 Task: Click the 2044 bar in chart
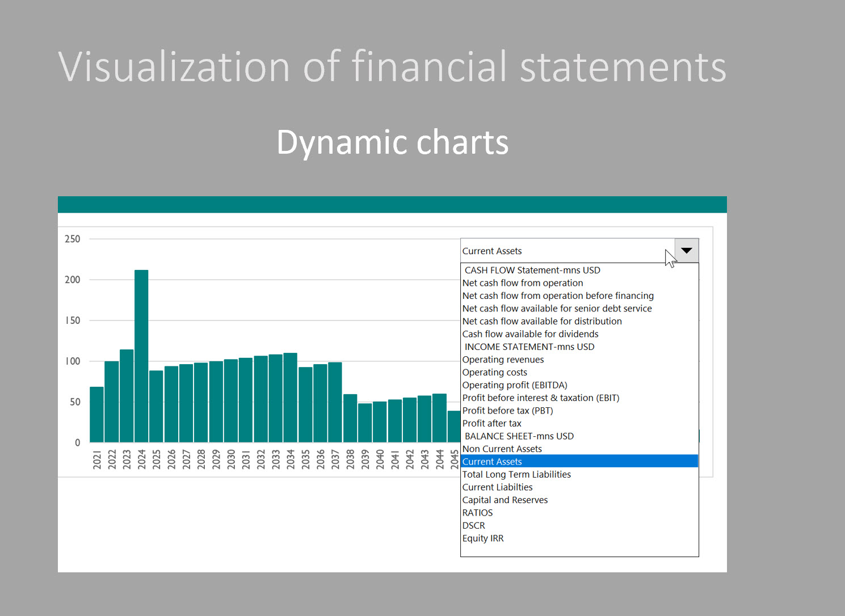pyautogui.click(x=439, y=418)
